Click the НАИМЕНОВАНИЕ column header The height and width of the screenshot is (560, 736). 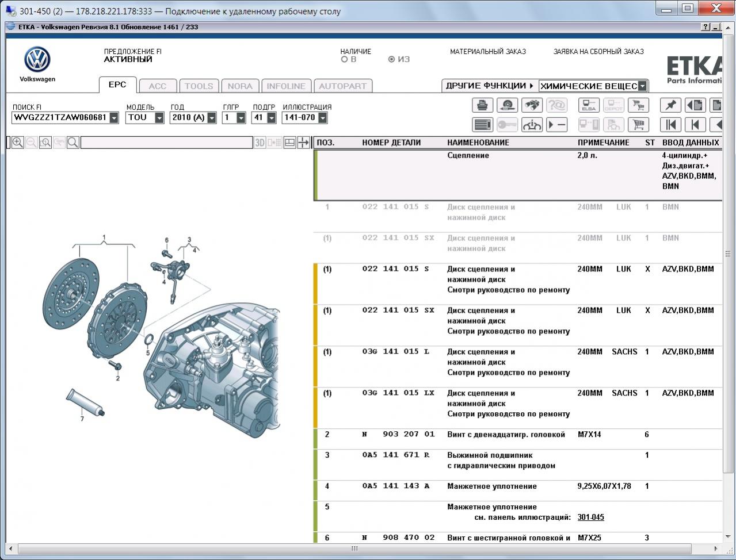(478, 143)
